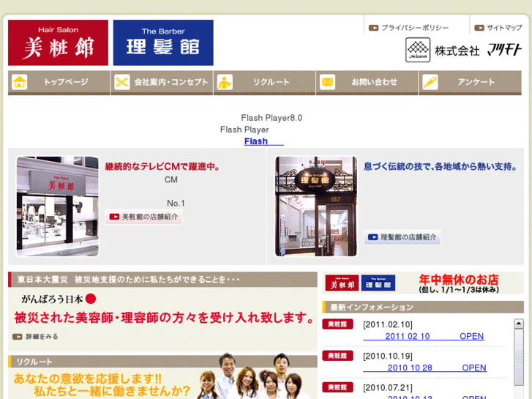Click arrow icon beside 詳細をみる
Image resolution: width=532 pixels, height=399 pixels.
(18, 337)
